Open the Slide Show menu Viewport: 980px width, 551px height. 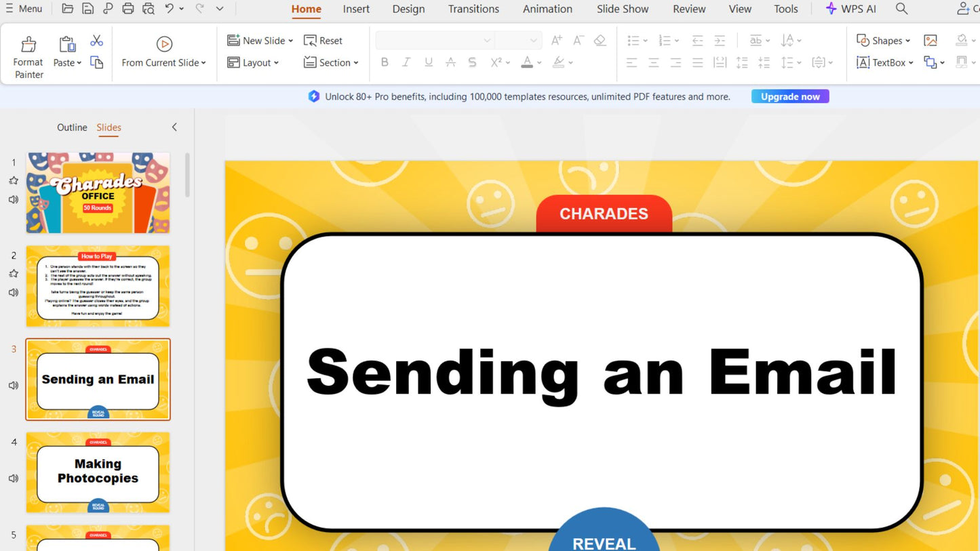[x=622, y=9]
